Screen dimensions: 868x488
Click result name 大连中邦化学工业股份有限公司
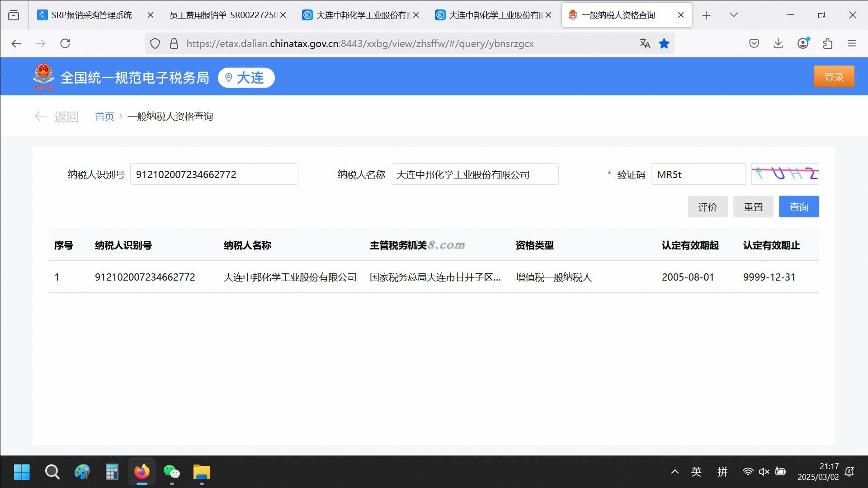pos(290,277)
